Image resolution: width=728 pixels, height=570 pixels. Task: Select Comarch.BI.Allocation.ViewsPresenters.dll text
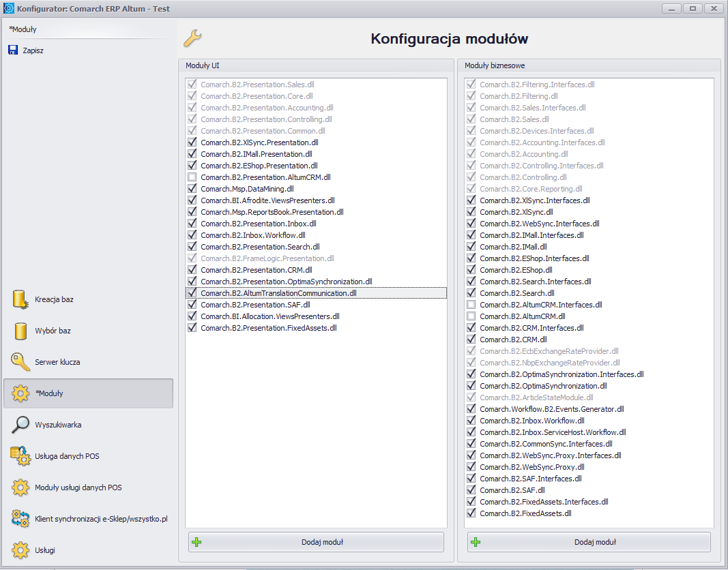(270, 316)
